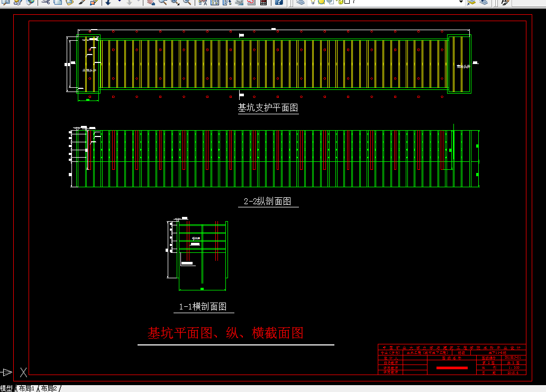Click the Help question mark icon
546x392 pixels.
coord(279,2)
